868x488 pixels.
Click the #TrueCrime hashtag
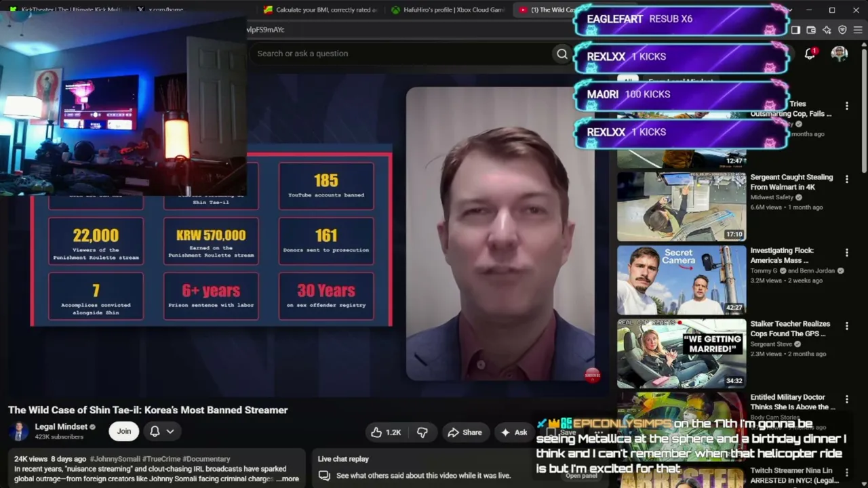pos(161,459)
